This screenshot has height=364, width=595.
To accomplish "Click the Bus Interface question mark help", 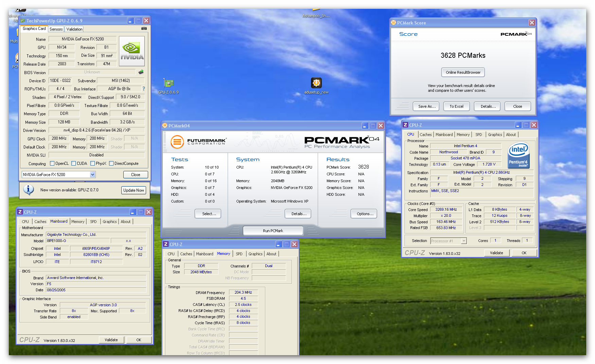I will 144,89.
